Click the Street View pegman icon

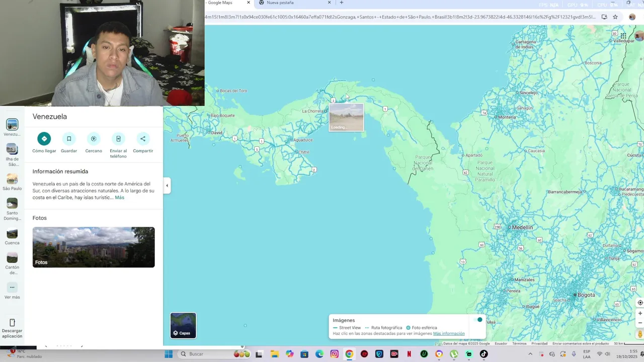(640, 334)
